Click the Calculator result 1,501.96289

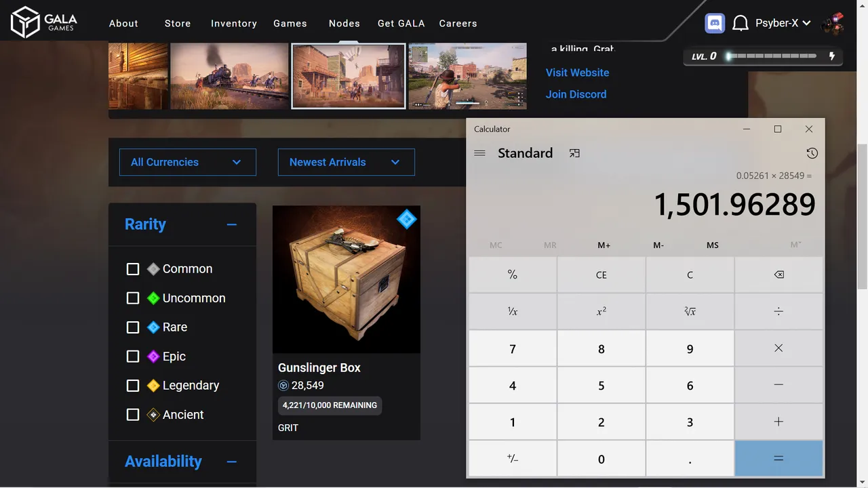[734, 205]
